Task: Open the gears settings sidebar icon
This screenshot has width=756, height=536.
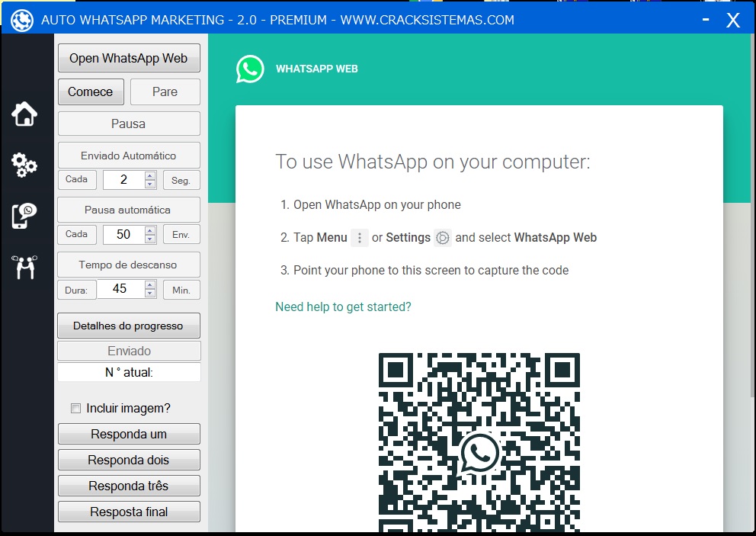Action: pos(24,165)
